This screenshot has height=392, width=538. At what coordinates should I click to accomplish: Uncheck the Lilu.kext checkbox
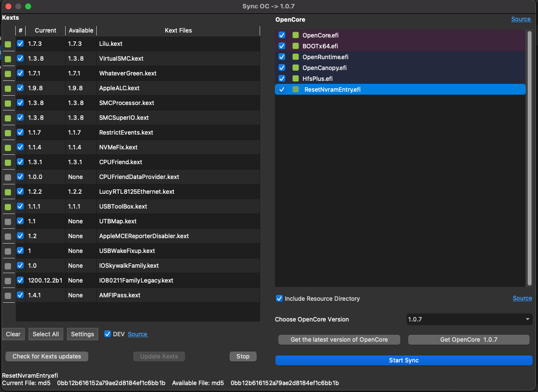(x=20, y=43)
